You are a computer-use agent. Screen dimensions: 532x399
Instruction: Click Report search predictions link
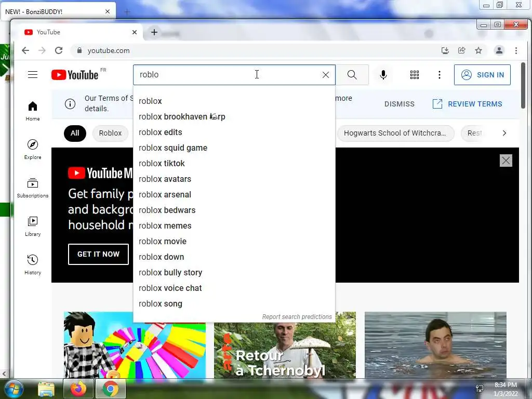coord(297,317)
